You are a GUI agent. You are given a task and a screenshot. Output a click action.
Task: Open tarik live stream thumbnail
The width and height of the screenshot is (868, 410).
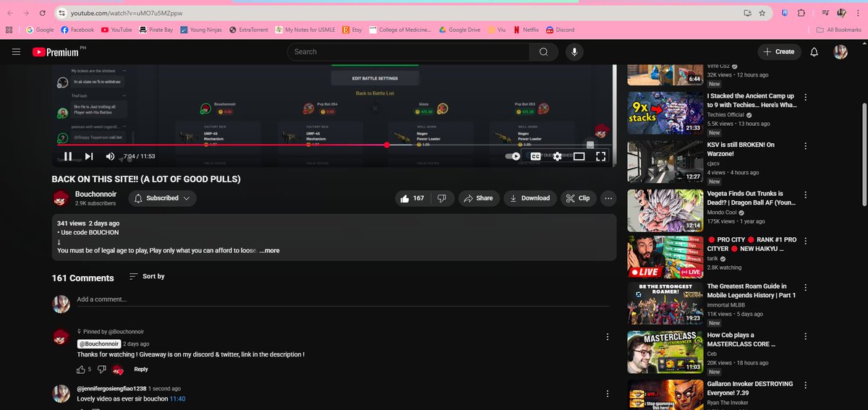point(665,257)
